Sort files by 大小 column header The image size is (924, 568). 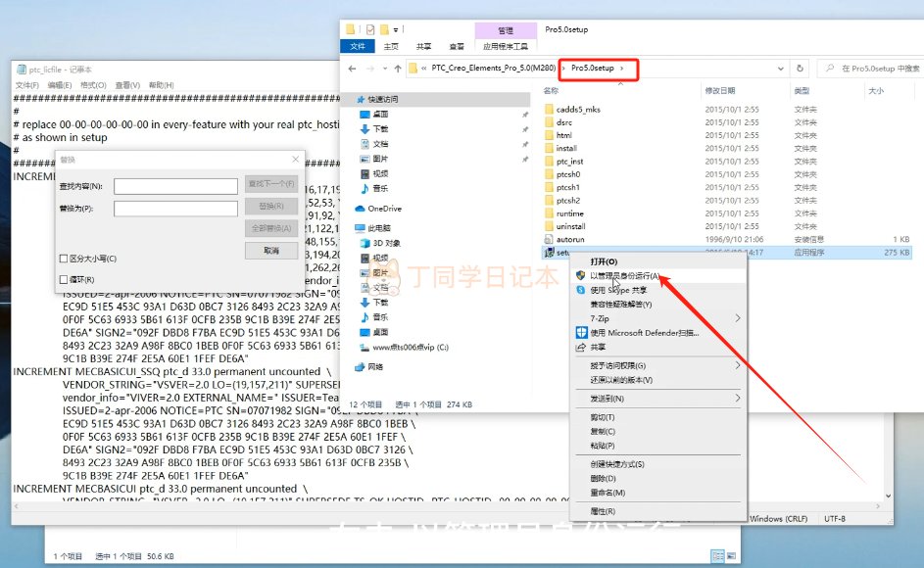click(x=876, y=91)
